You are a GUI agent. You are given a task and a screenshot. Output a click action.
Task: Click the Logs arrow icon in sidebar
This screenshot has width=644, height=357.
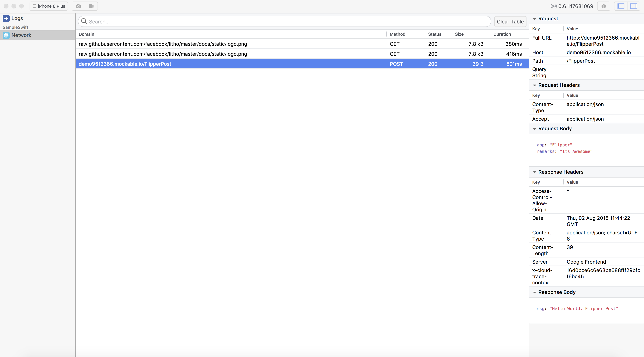(x=6, y=18)
